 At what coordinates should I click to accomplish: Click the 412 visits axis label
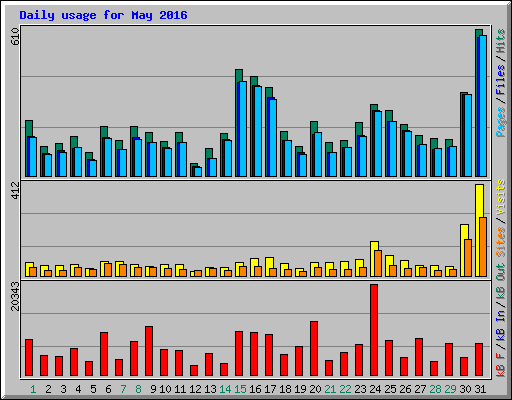coord(15,191)
